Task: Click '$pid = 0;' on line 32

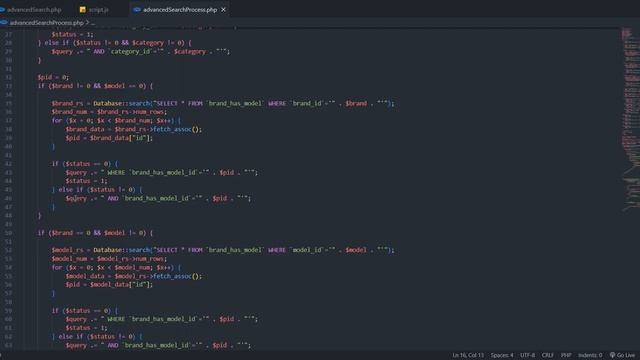Action: pos(53,77)
